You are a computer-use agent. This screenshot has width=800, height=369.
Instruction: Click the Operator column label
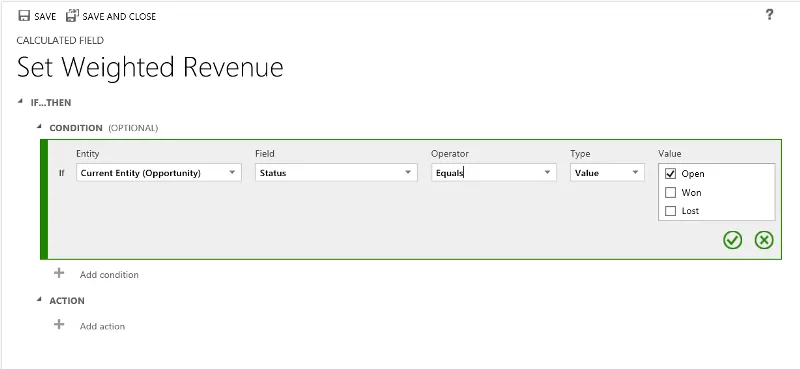pos(450,153)
